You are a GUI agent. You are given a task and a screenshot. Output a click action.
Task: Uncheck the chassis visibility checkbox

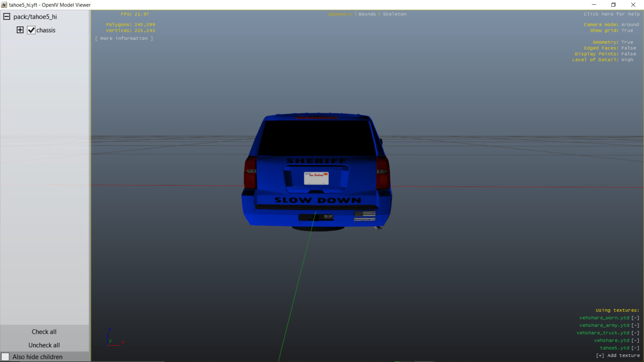pos(31,30)
